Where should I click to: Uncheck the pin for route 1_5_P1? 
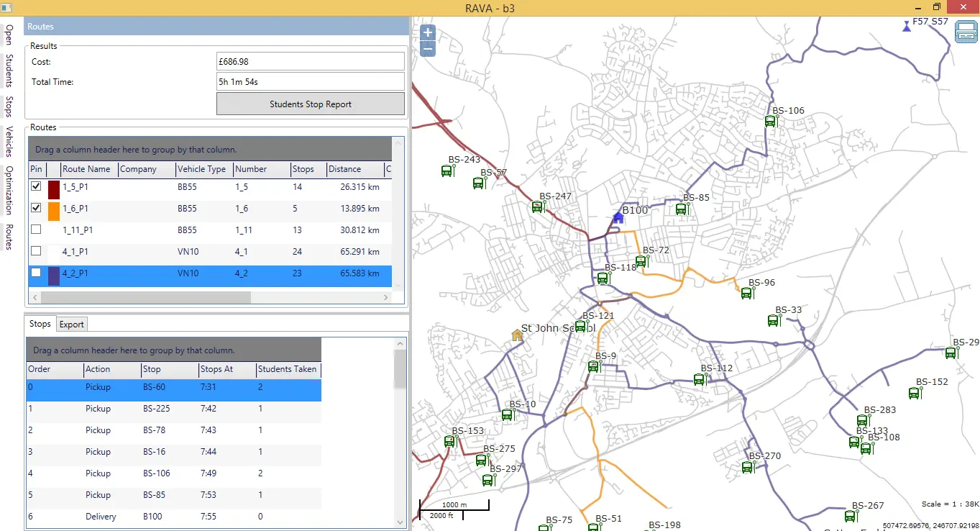pyautogui.click(x=36, y=186)
